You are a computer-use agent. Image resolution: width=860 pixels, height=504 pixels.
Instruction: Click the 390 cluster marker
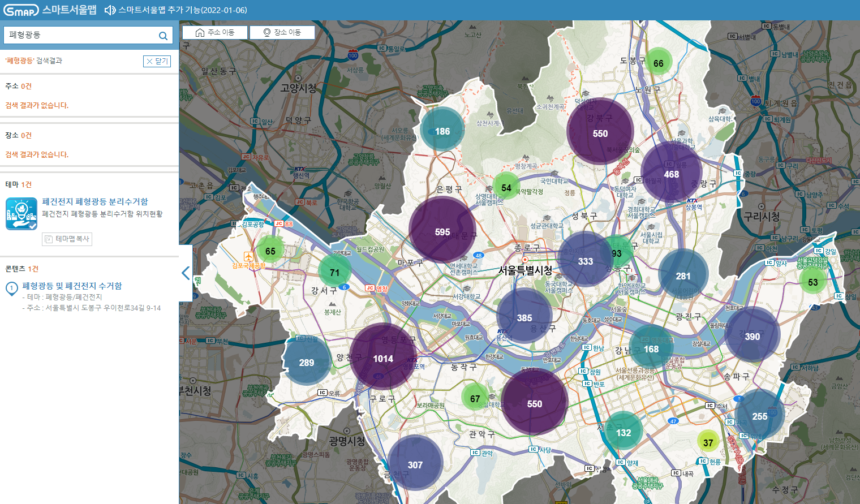752,335
